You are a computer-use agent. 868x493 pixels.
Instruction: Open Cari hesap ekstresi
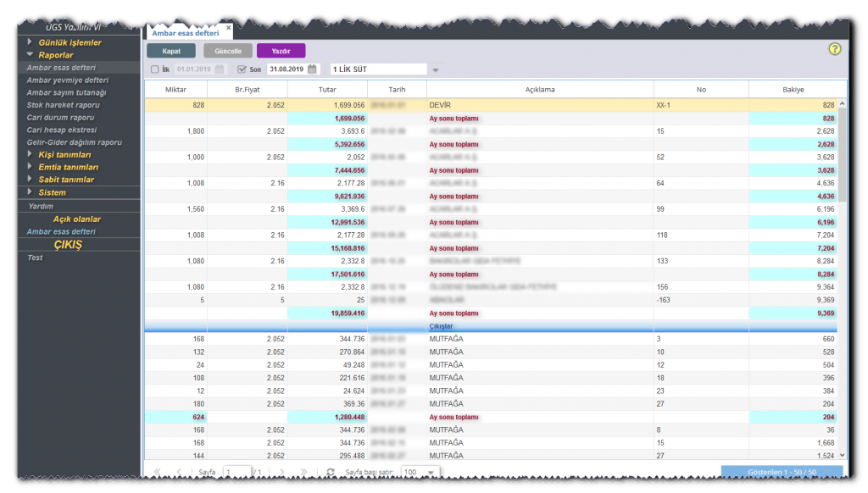(x=61, y=130)
